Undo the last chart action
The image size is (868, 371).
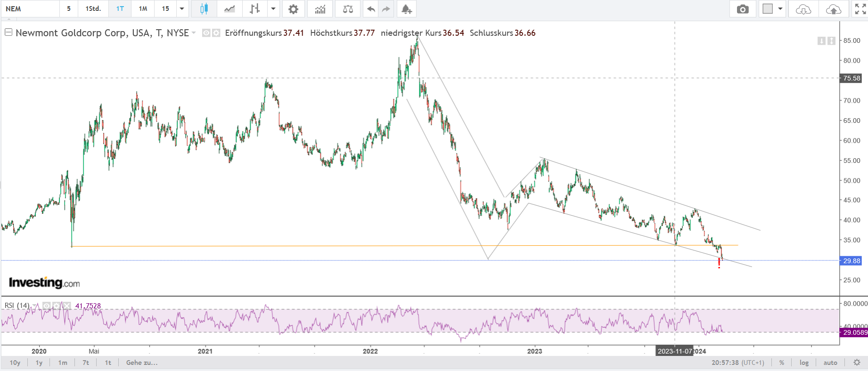371,9
